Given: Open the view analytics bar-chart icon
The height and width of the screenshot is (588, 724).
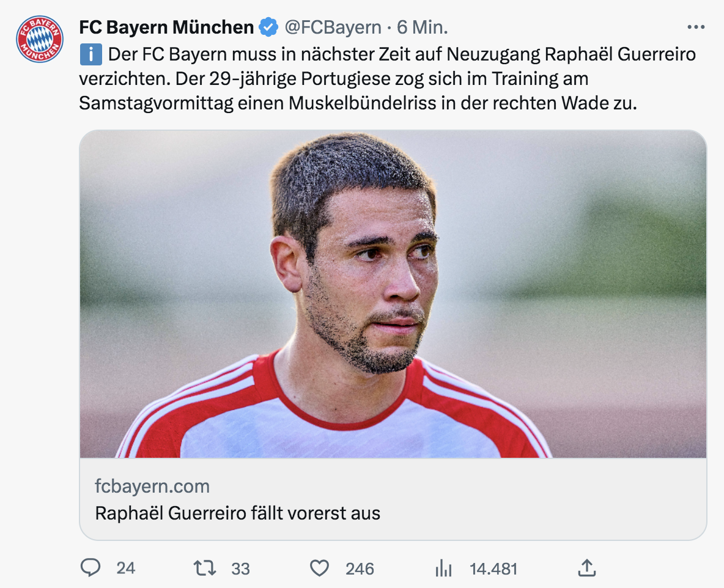Looking at the screenshot, I should [x=443, y=569].
